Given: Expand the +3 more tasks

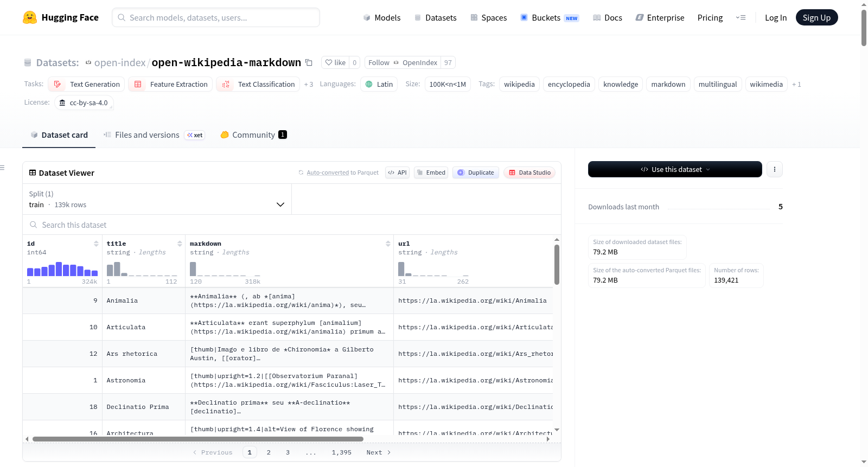Looking at the screenshot, I should click(x=309, y=84).
